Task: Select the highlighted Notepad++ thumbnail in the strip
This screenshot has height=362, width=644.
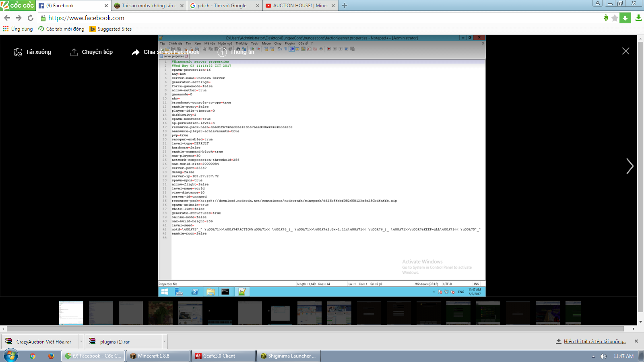Action: click(71, 313)
